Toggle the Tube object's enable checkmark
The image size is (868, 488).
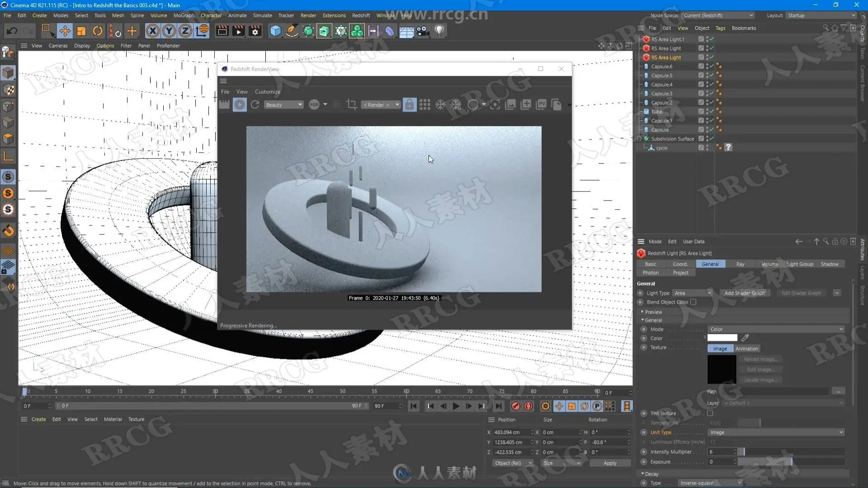(x=711, y=112)
